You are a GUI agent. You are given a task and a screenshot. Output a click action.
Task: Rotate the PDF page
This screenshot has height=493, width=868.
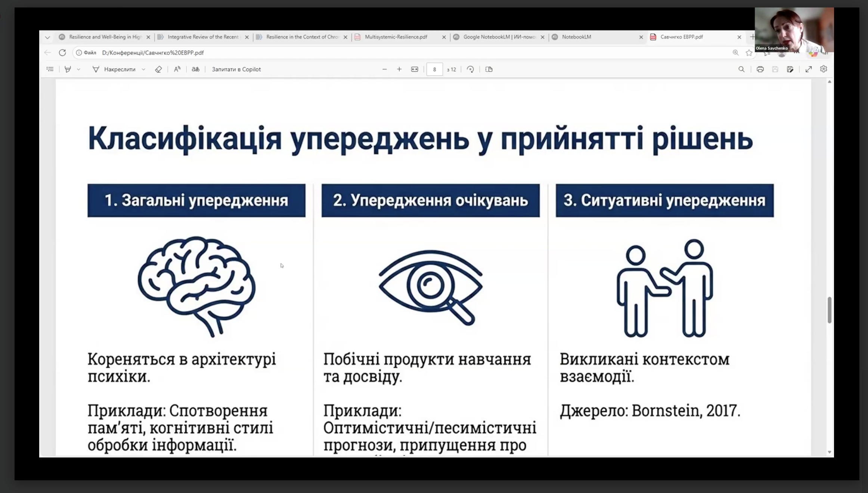pos(470,69)
